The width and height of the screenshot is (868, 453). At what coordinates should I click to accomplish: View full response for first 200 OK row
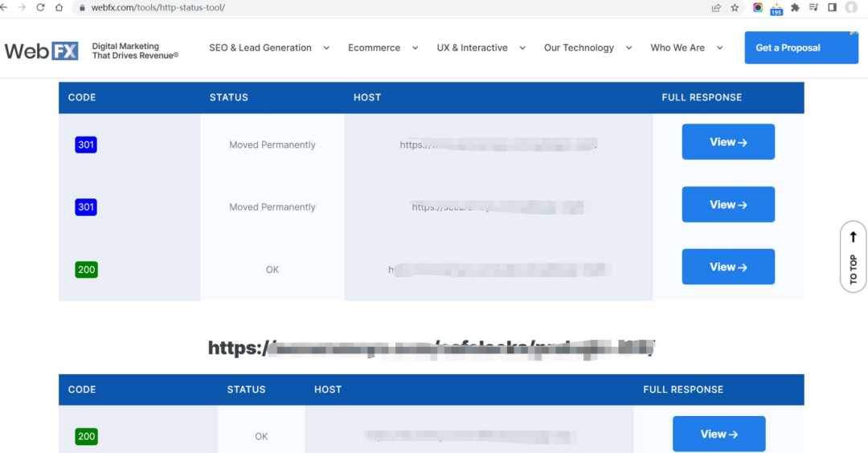coord(728,267)
